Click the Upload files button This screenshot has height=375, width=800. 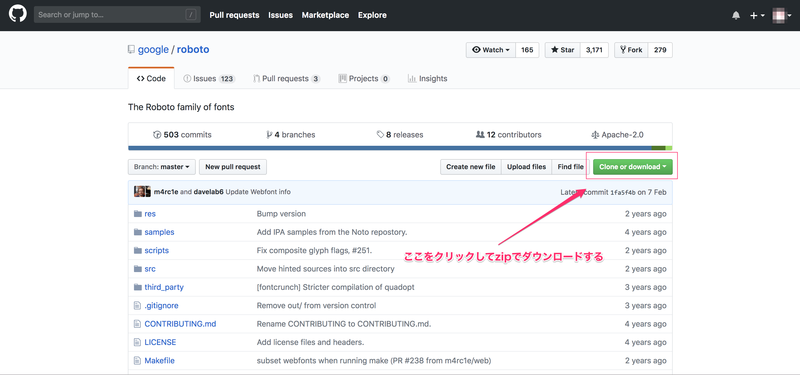527,167
